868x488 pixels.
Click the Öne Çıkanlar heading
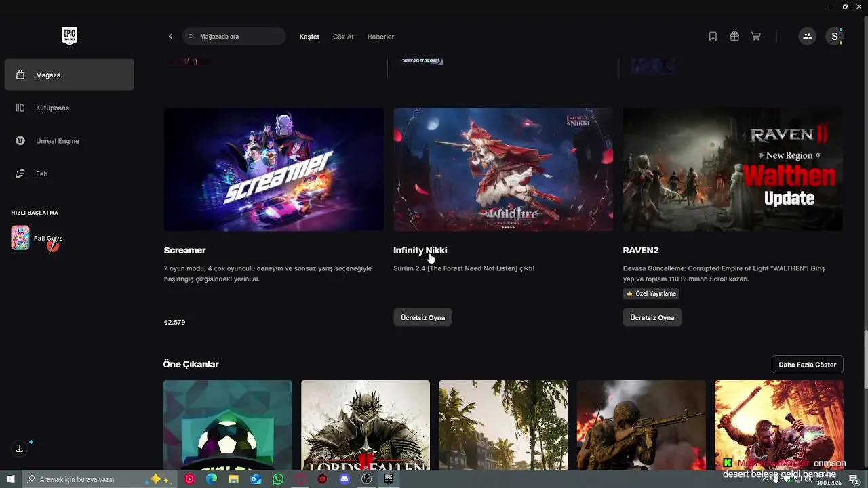coord(191,364)
